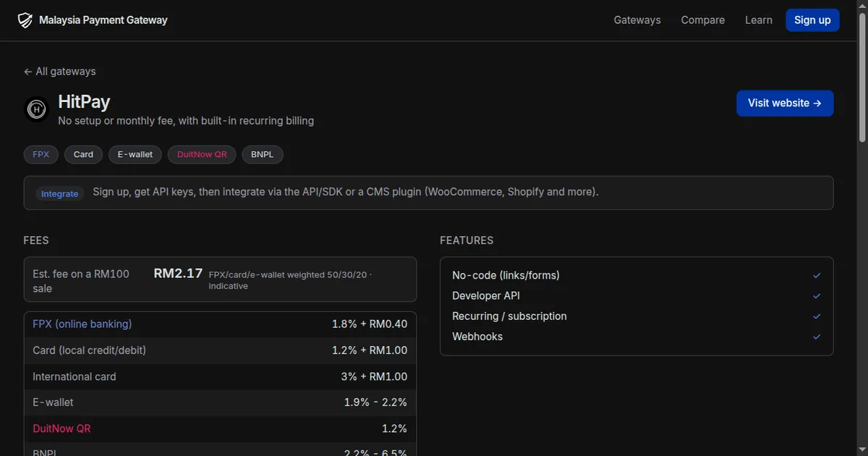
Task: Select the DuitNow QR tag pill
Action: pyautogui.click(x=202, y=154)
